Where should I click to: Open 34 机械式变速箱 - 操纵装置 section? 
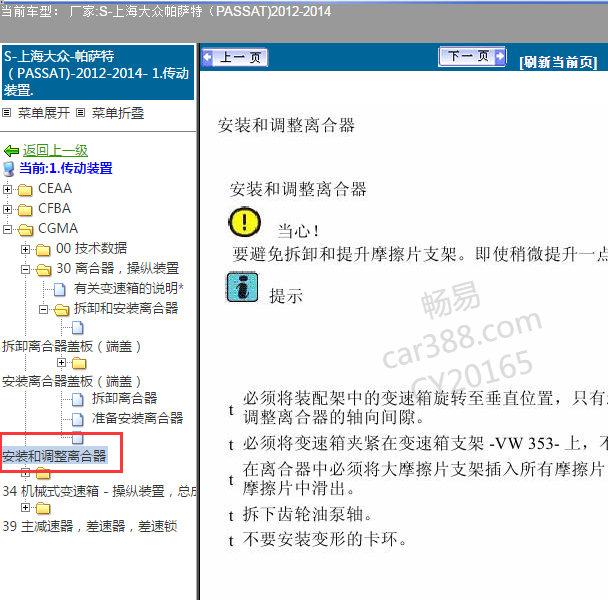coord(99,491)
